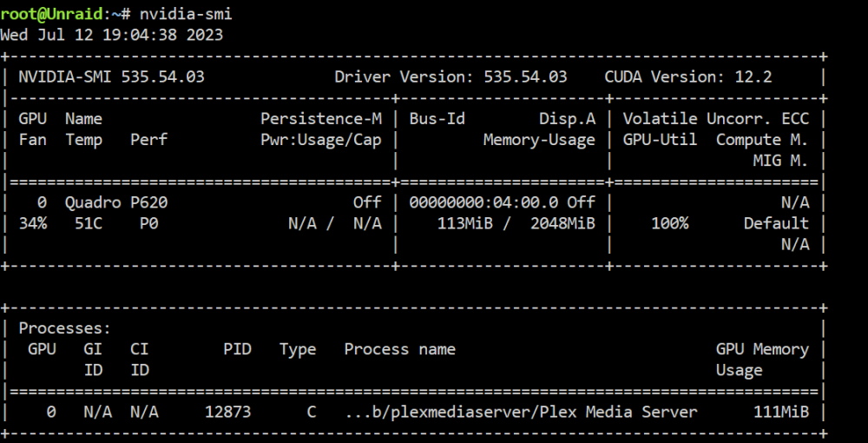Click the nvidia-smi command text
The height and width of the screenshot is (443, 868).
click(x=186, y=14)
